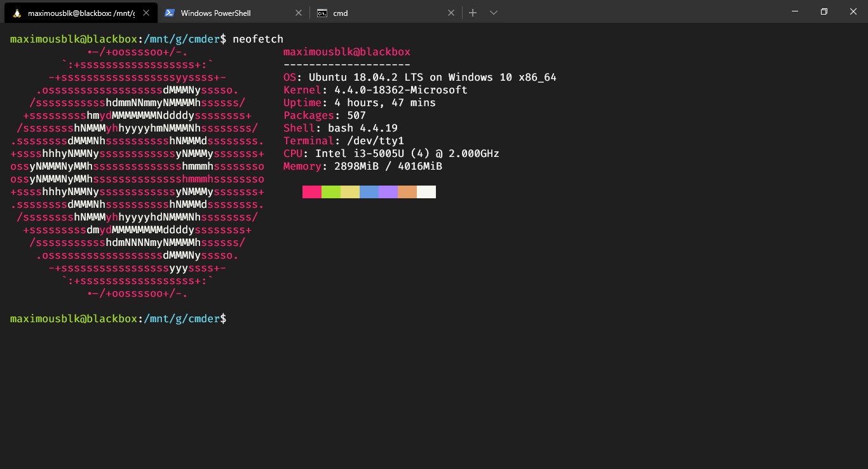Image resolution: width=868 pixels, height=469 pixels.
Task: Minimize the terminal window
Action: (x=795, y=11)
